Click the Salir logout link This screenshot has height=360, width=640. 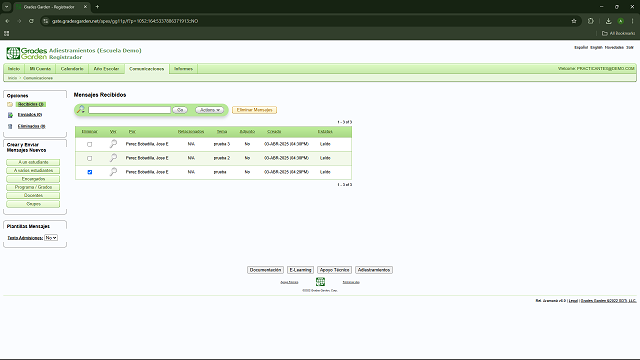click(630, 47)
